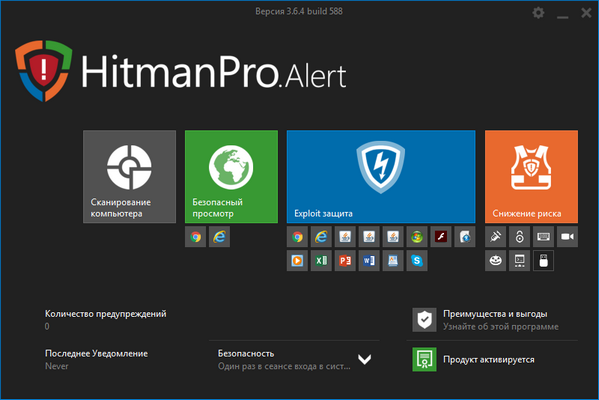The image size is (599, 400).
Task: Open Преимущества и выгоды link
Action: [x=495, y=314]
